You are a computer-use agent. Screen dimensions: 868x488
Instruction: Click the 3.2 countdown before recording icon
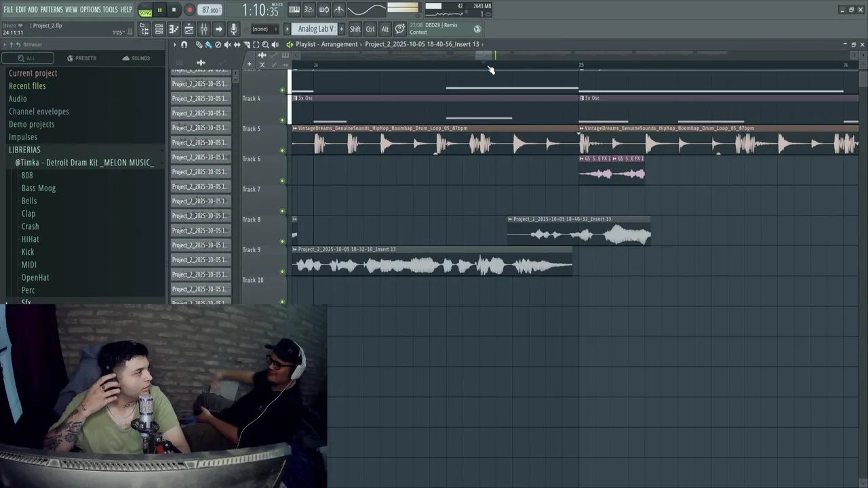click(309, 9)
